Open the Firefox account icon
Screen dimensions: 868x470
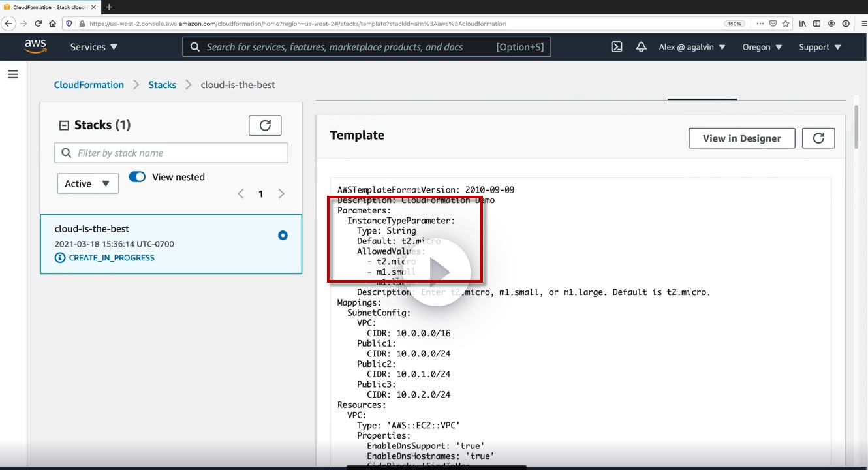pyautogui.click(x=831, y=23)
